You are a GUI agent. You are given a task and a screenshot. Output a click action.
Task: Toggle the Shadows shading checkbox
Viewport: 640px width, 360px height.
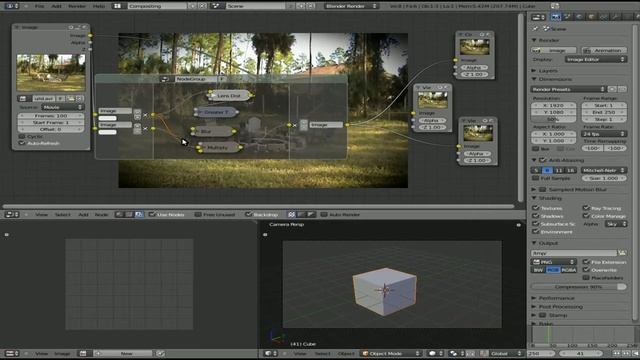[x=536, y=216]
